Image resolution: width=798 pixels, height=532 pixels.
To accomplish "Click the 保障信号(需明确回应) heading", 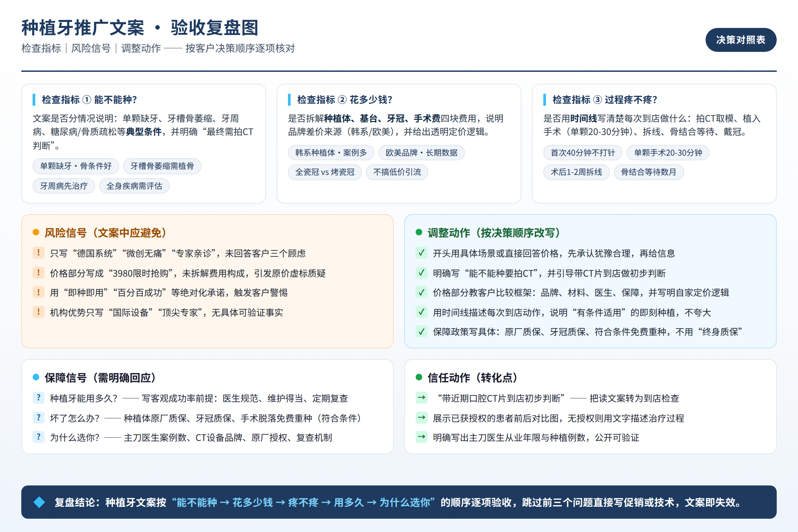I will 100,378.
